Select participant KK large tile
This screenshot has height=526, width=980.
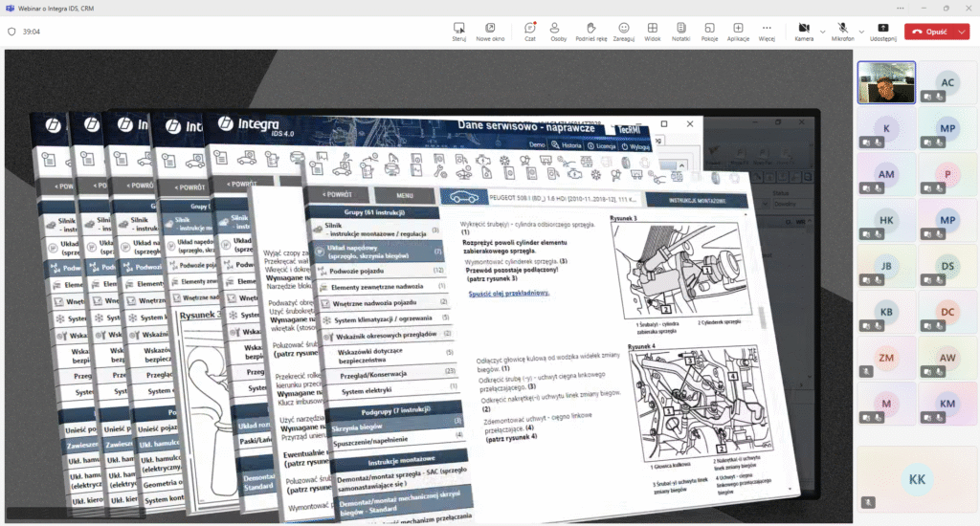[x=917, y=479]
